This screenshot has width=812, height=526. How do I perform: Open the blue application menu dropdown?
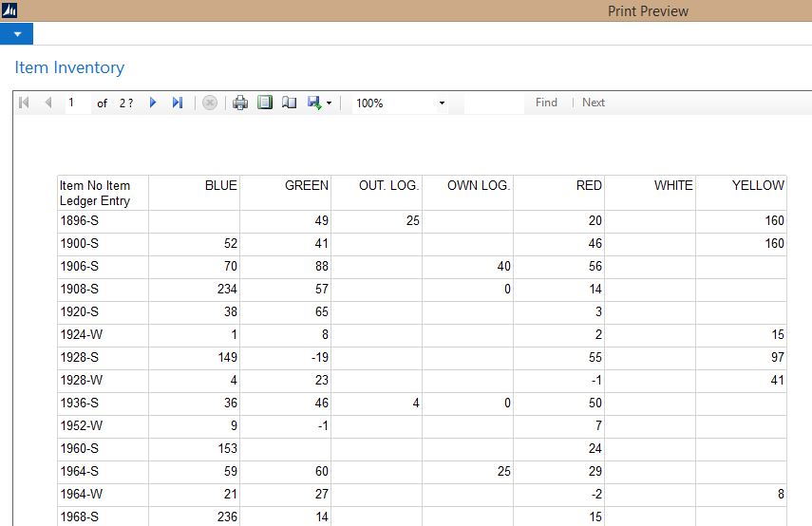pos(16,34)
